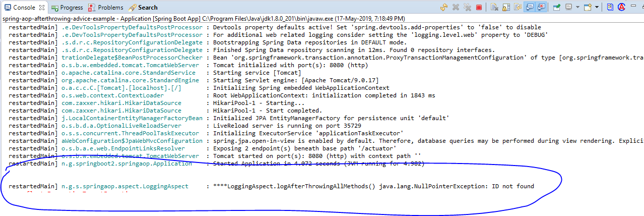The width and height of the screenshot is (644, 216).
Task: Toggle Word Wrap for console output
Action: coord(518,7)
